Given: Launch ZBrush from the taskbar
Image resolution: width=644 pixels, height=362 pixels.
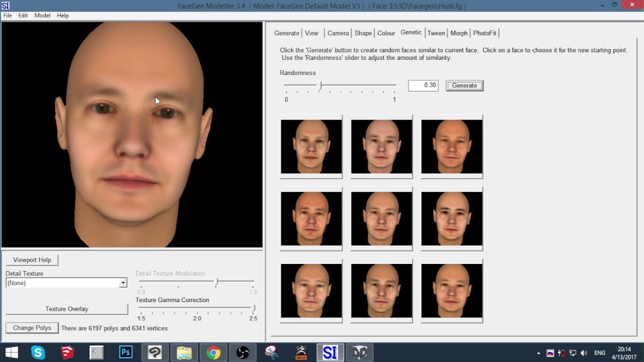Looking at the screenshot, I should click(301, 352).
